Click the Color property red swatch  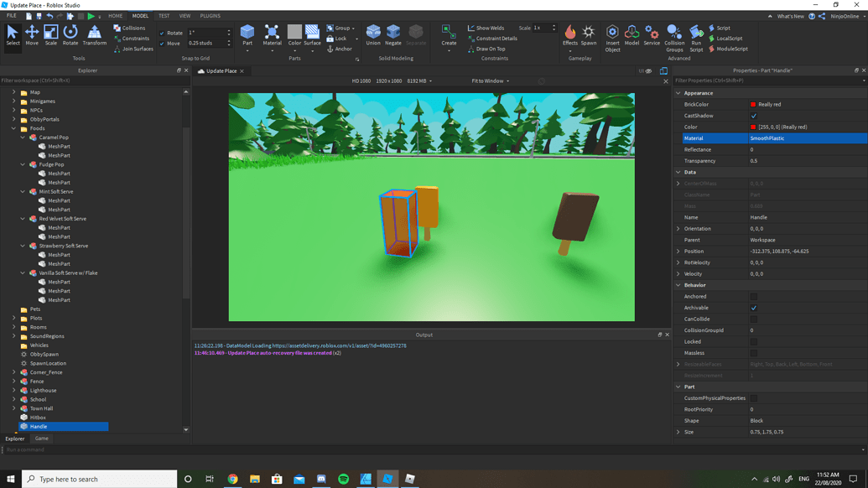[x=753, y=127]
